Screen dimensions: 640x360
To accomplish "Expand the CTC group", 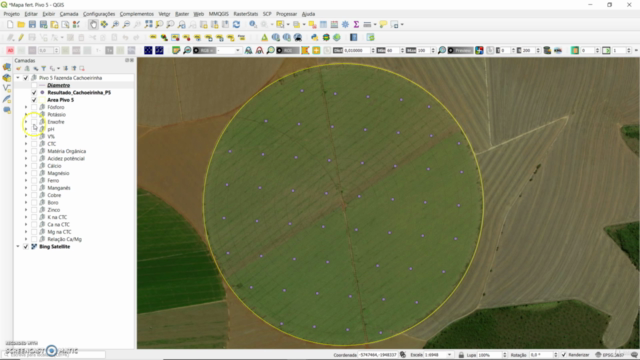I will [26, 144].
